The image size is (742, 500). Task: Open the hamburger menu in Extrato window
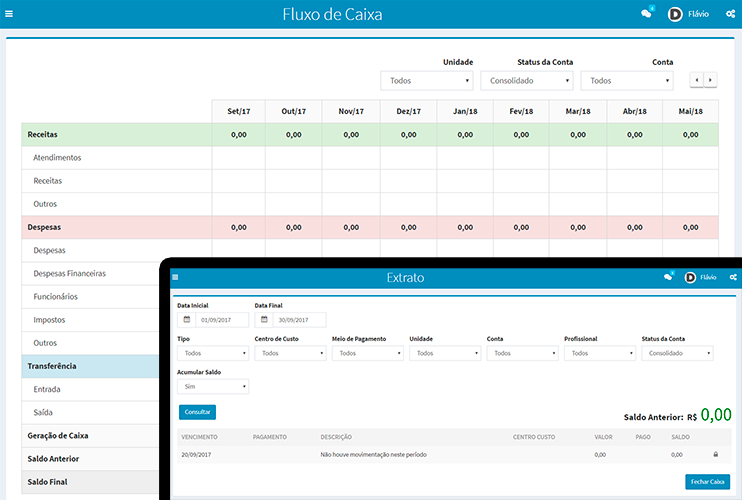[176, 277]
